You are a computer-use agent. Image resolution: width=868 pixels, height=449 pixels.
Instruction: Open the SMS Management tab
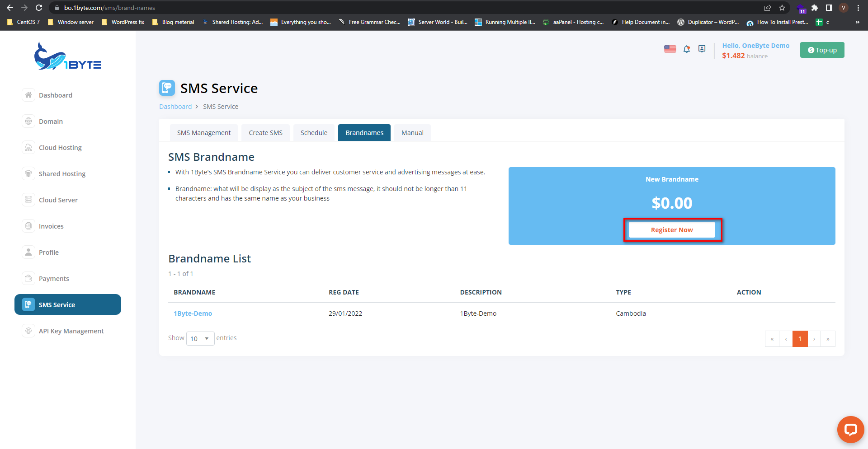coord(204,133)
